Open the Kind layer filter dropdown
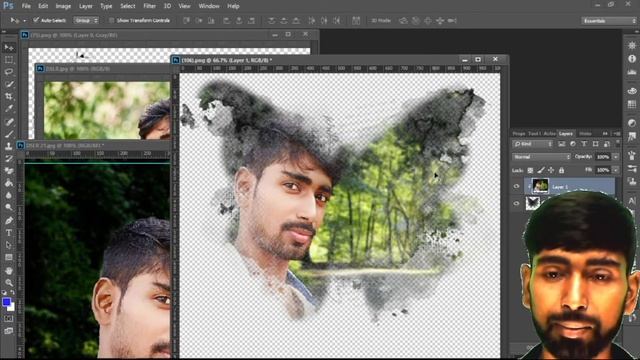This screenshot has width=640, height=360. 533,144
